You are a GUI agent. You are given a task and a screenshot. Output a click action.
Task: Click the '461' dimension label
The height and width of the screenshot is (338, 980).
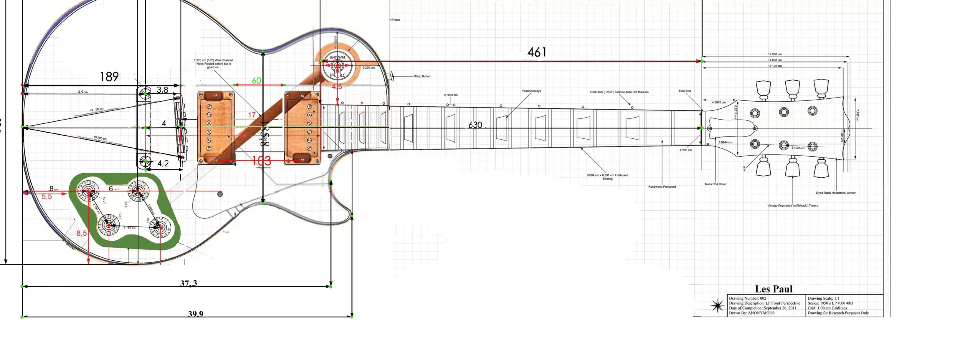click(x=537, y=52)
